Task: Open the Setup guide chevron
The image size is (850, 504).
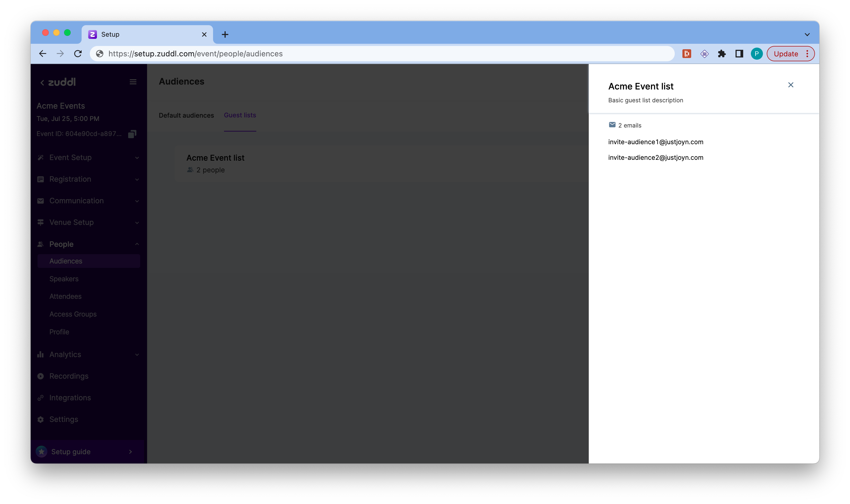Action: pos(131,452)
